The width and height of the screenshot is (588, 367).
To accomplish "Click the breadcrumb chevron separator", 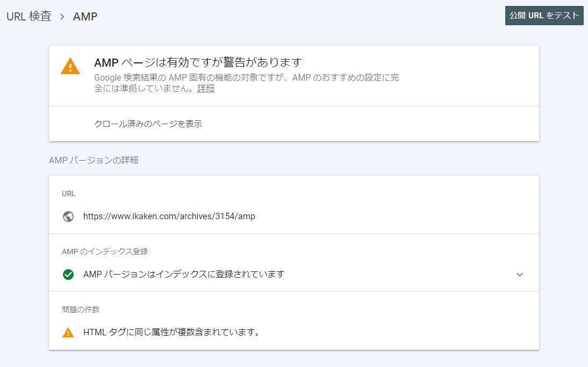I will (62, 17).
